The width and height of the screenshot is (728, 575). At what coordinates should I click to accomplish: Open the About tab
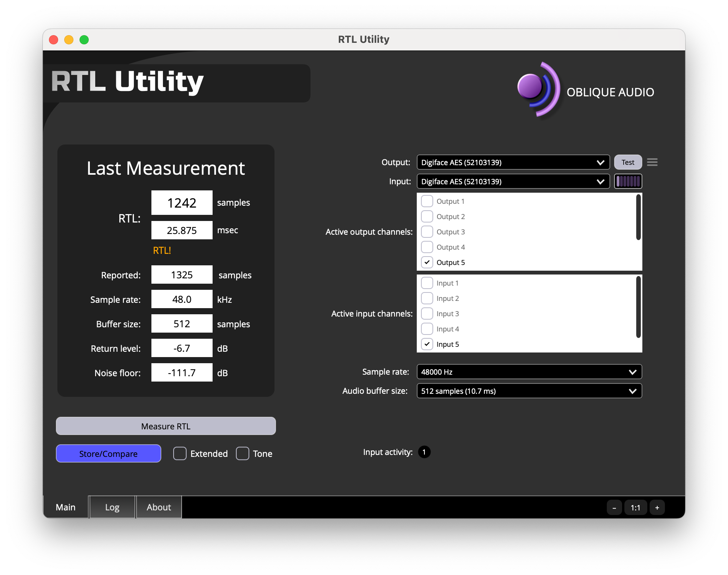pyautogui.click(x=159, y=507)
